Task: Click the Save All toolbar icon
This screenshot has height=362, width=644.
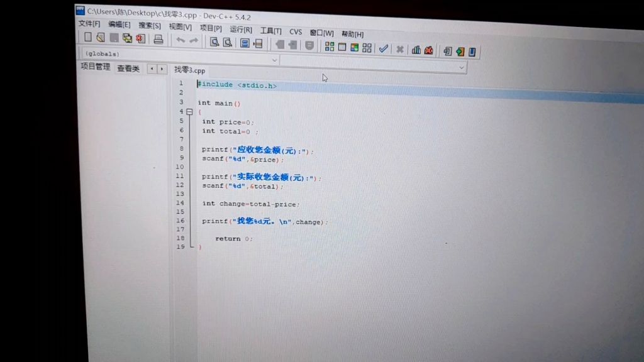Action: [x=127, y=38]
